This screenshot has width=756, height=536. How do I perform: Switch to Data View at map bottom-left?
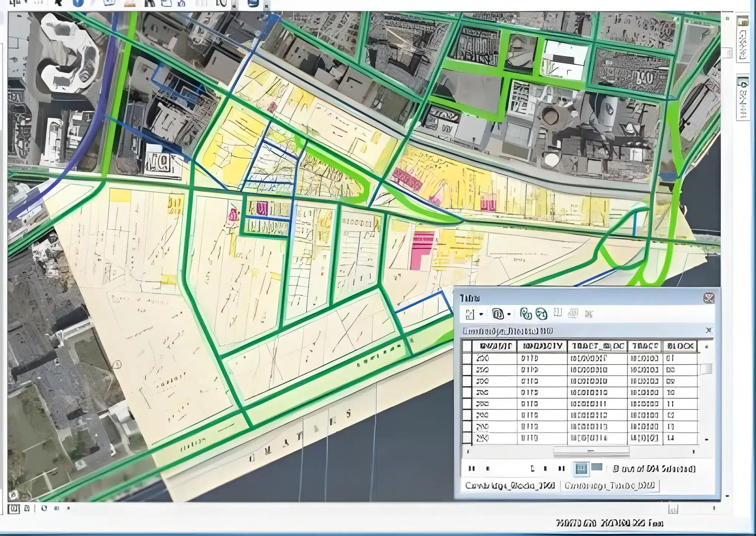(x=14, y=509)
